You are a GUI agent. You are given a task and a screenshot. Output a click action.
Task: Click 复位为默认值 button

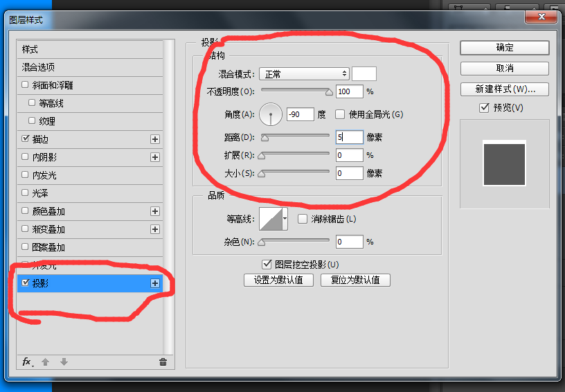pos(355,280)
